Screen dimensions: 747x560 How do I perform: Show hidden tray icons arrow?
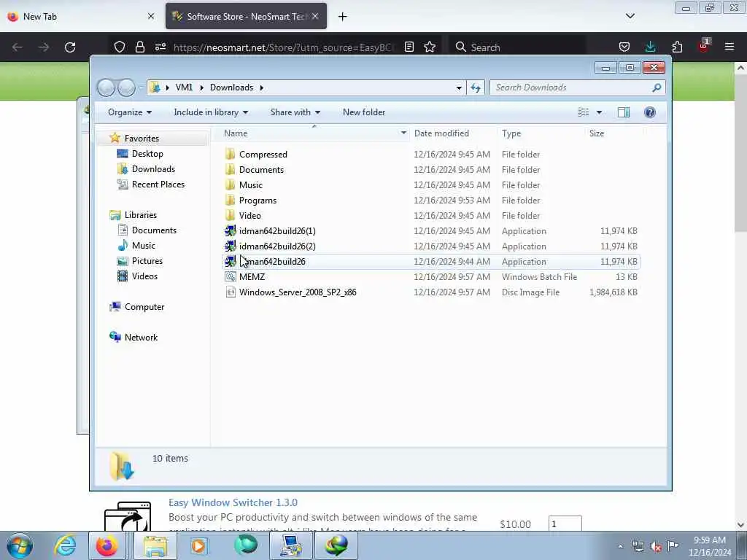[620, 547]
